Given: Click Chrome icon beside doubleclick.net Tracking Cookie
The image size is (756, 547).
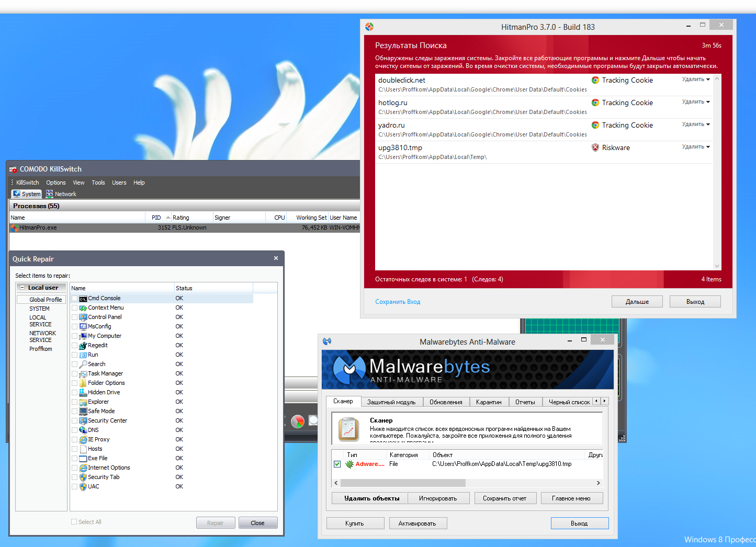Looking at the screenshot, I should (595, 80).
